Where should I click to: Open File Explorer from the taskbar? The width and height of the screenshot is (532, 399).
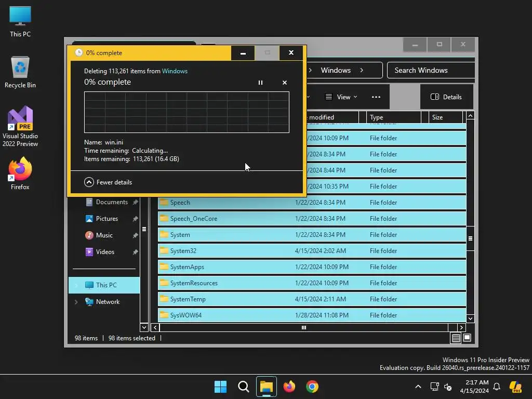tap(267, 387)
